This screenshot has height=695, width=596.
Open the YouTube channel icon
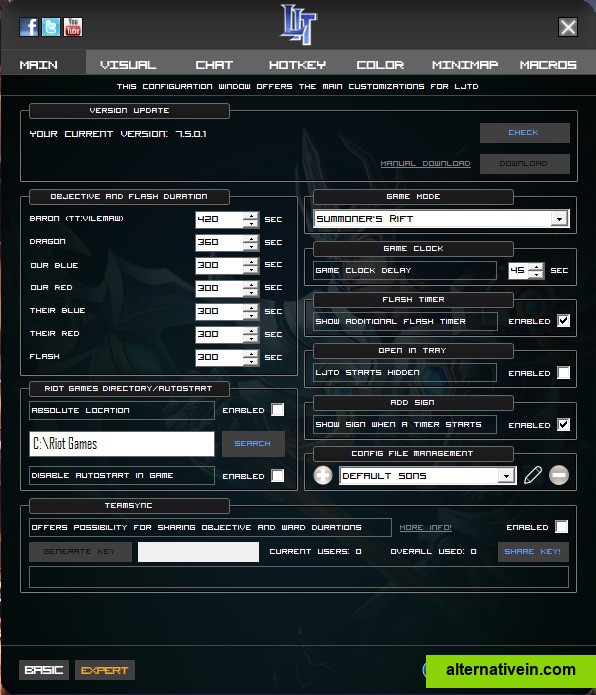click(73, 27)
